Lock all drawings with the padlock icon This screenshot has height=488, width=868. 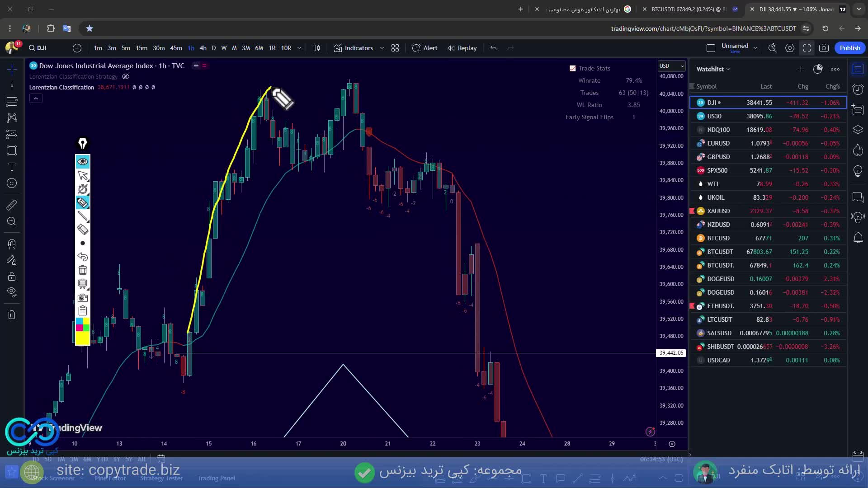point(12,277)
